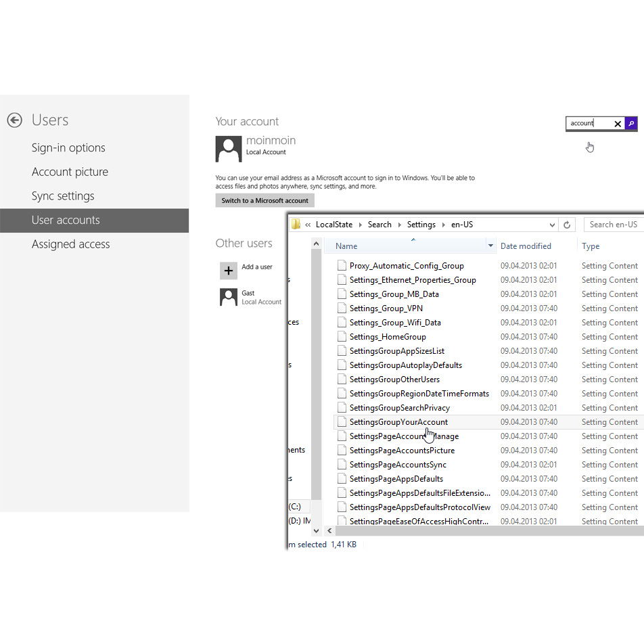Screen dimensions: 644x644
Task: Go back with the Users back arrow
Action: (15, 120)
